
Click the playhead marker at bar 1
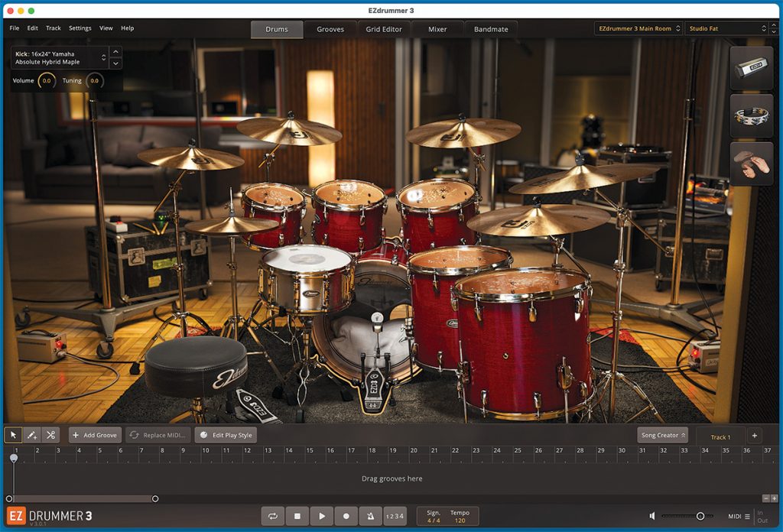click(14, 458)
